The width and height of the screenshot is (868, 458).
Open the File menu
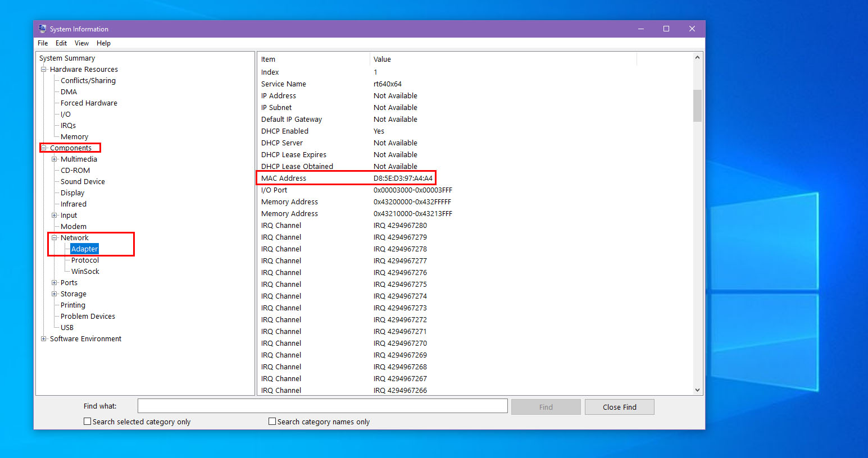(x=43, y=43)
